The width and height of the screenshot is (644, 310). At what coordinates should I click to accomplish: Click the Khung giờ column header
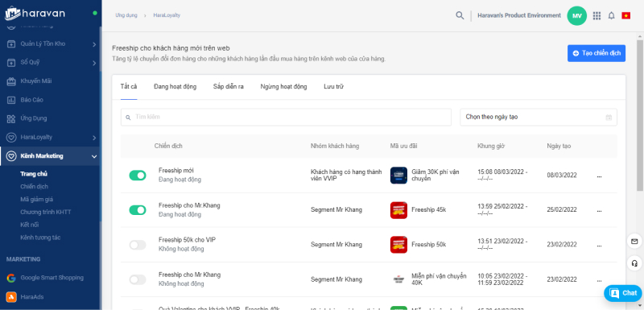pos(491,147)
